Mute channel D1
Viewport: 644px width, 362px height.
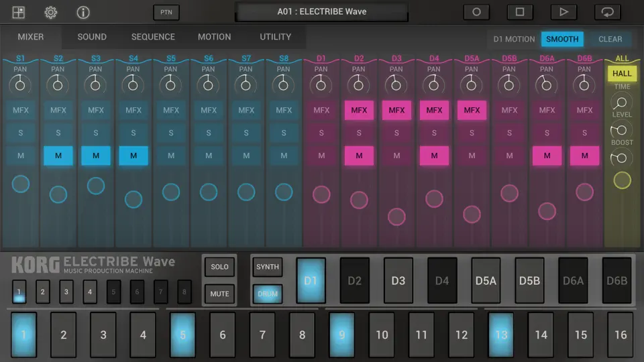[x=321, y=156]
